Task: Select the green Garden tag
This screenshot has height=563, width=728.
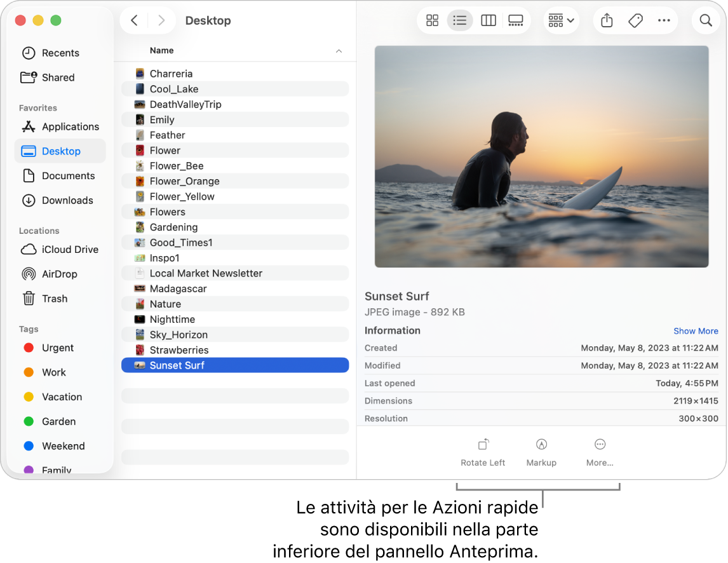Action: [58, 421]
